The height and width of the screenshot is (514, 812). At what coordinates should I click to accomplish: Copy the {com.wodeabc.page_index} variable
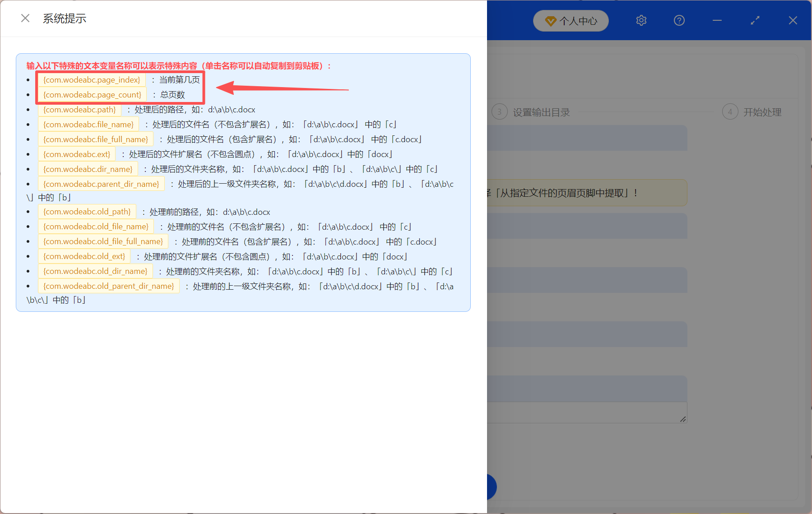point(91,79)
